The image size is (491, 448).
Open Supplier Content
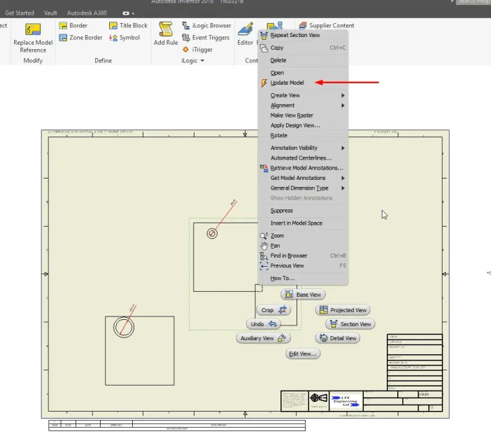tap(327, 25)
